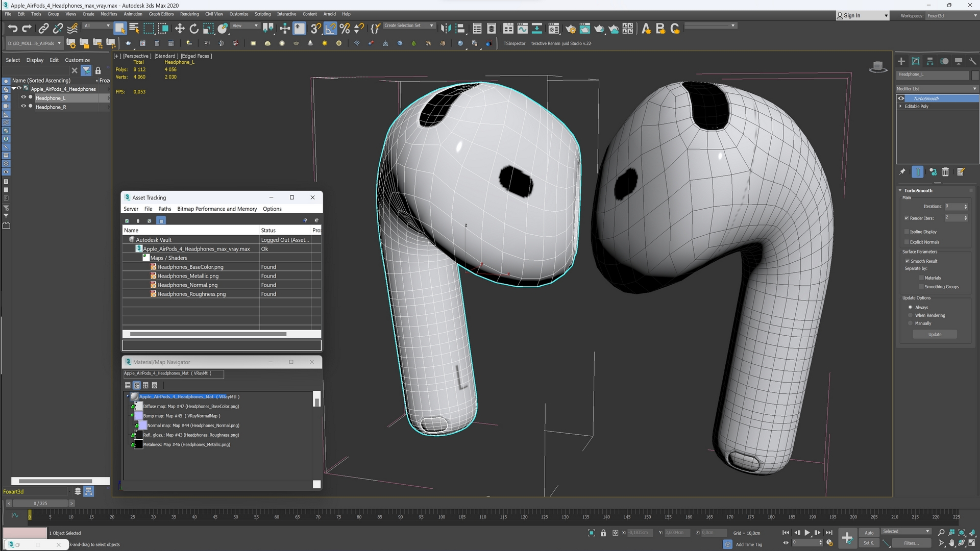
Task: Activate the Unlink Selection tool
Action: [58, 29]
